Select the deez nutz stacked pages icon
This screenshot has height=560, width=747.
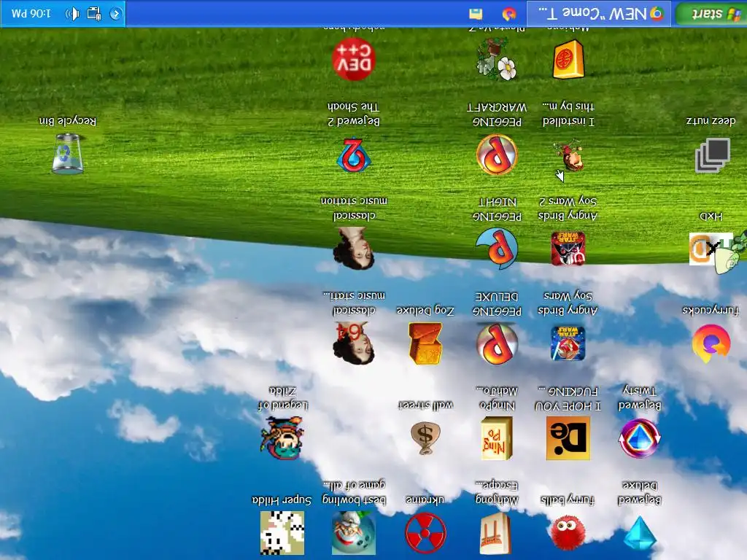pos(712,155)
